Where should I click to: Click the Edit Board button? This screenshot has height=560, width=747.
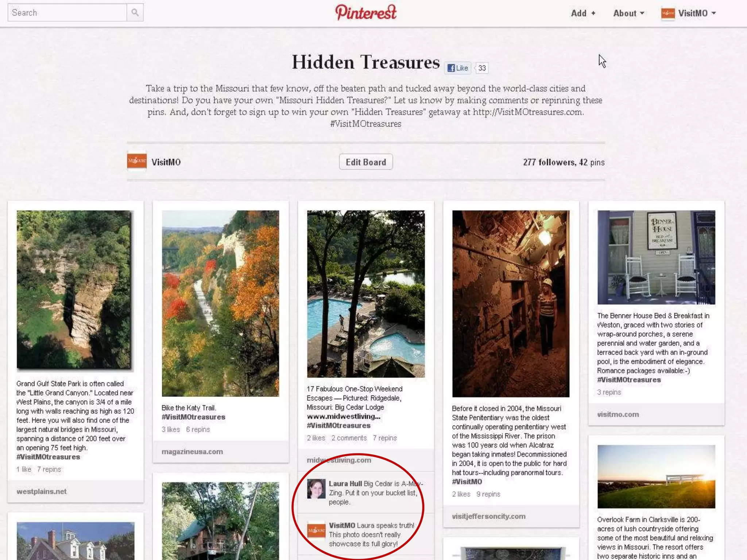366,162
